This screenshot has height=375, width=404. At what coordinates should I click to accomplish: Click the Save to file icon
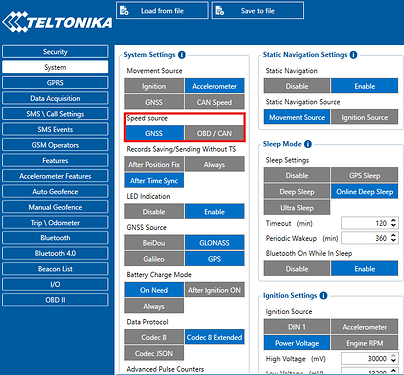point(220,11)
